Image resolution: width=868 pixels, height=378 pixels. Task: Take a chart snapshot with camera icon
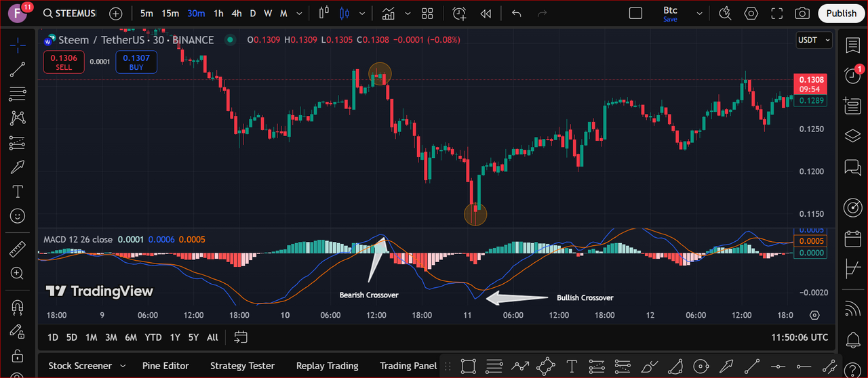[x=802, y=13]
